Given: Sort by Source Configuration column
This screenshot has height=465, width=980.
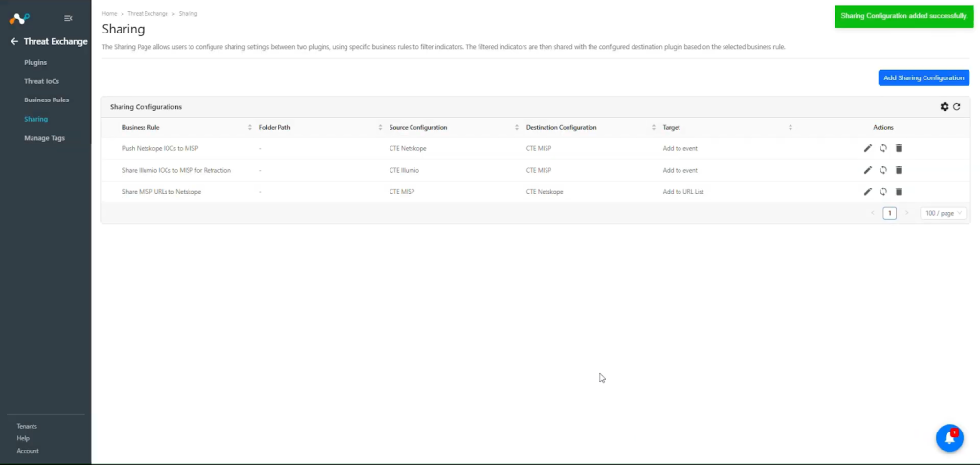Looking at the screenshot, I should click(516, 127).
